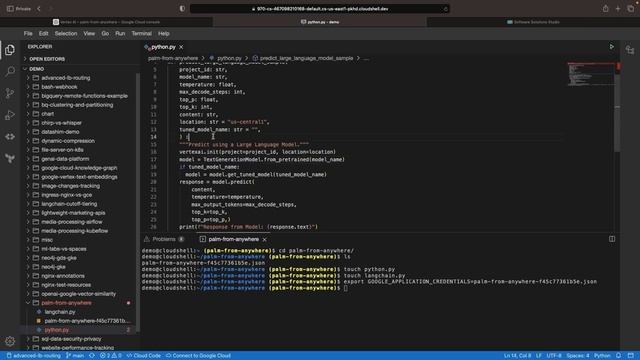Screen dimensions: 640x360
Task: Click the errors and warnings status indicator
Action: 111,356
